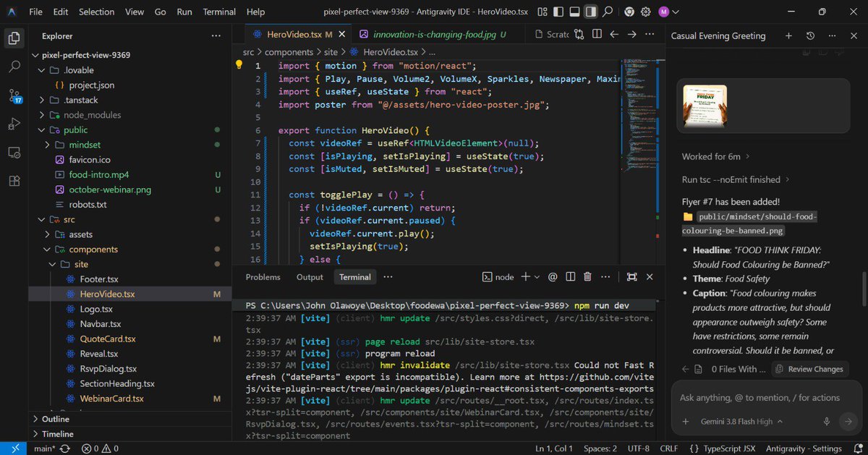The width and height of the screenshot is (868, 455).
Task: Open the browser (Chrome) icon in title bar
Action: pos(629,12)
